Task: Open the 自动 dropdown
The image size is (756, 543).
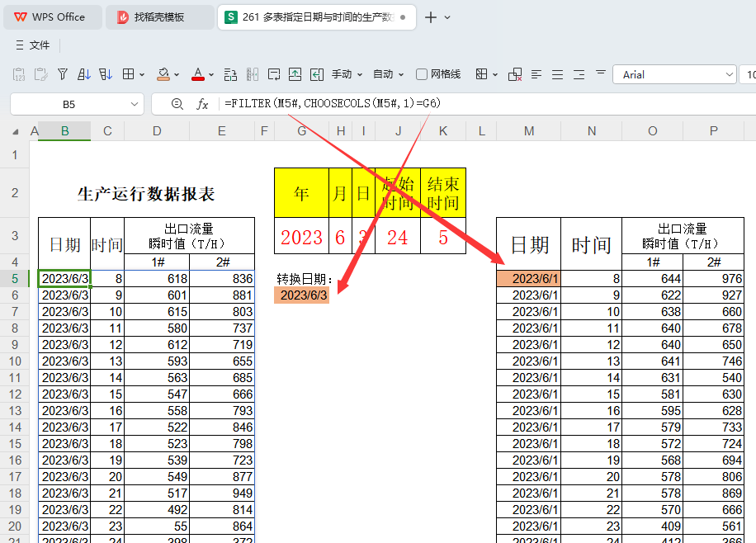Action: [x=388, y=74]
